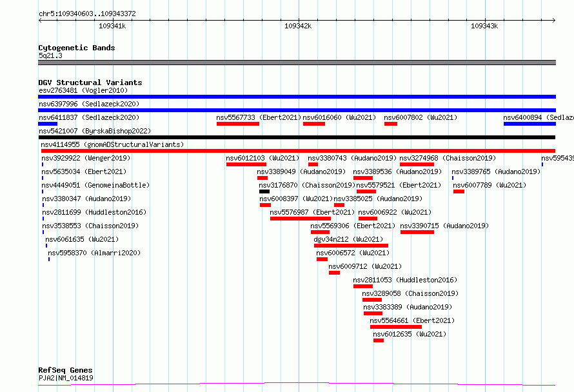Viewport: 574px width, 392px height.
Task: Click nsv6061635 (Wu2021) label
Action: 82,239
